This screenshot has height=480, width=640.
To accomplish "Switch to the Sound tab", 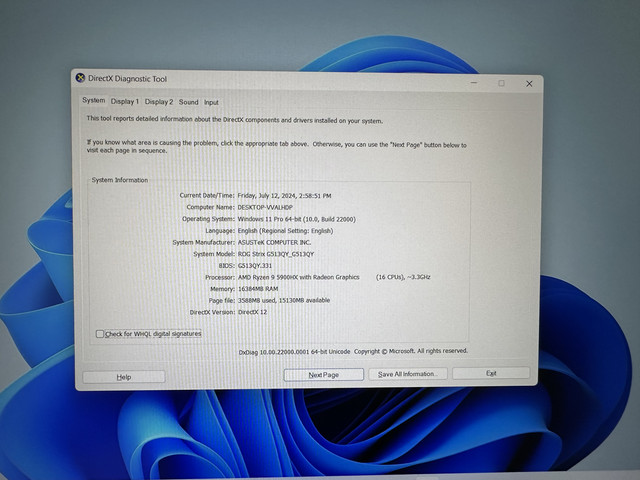I will pyautogui.click(x=188, y=102).
